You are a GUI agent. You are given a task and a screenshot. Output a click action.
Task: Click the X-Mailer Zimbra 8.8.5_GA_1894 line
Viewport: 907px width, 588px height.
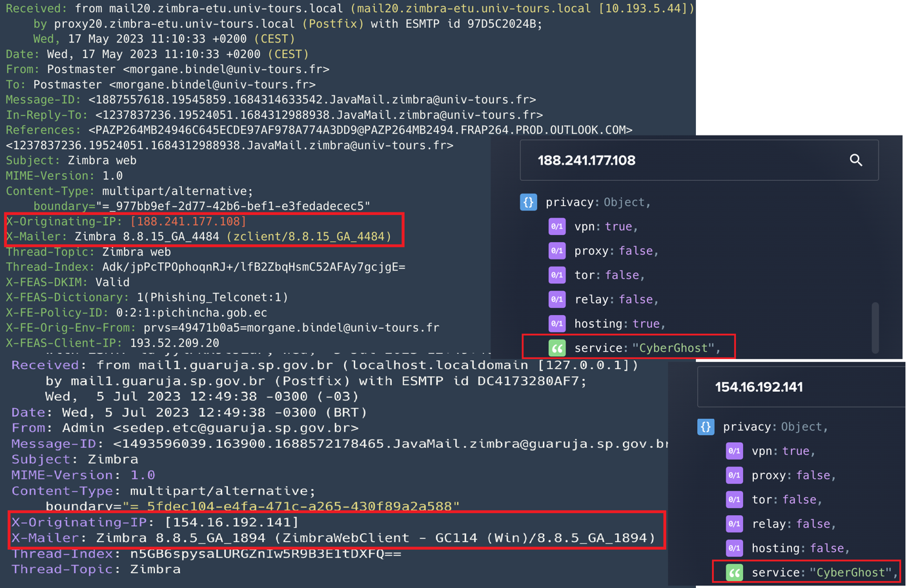pos(333,538)
